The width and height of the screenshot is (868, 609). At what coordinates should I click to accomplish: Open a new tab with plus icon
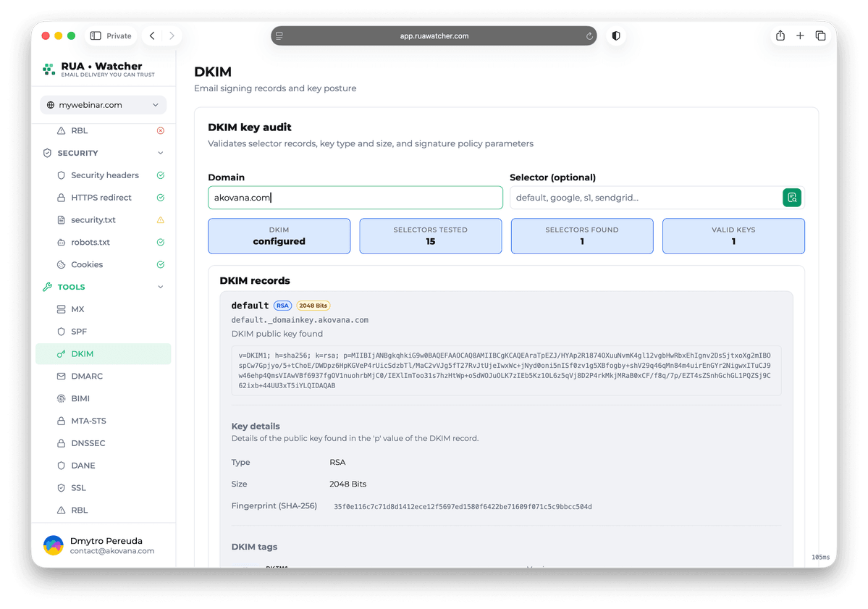click(x=800, y=36)
